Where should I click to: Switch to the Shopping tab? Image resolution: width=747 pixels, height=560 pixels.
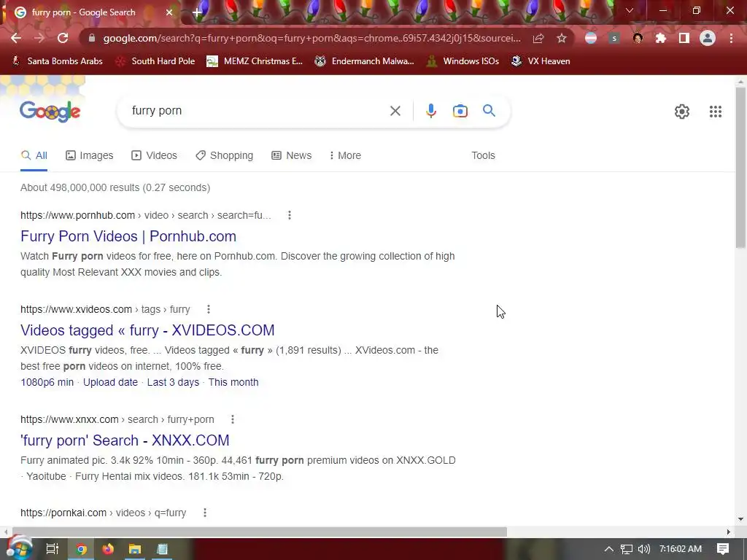225,155
